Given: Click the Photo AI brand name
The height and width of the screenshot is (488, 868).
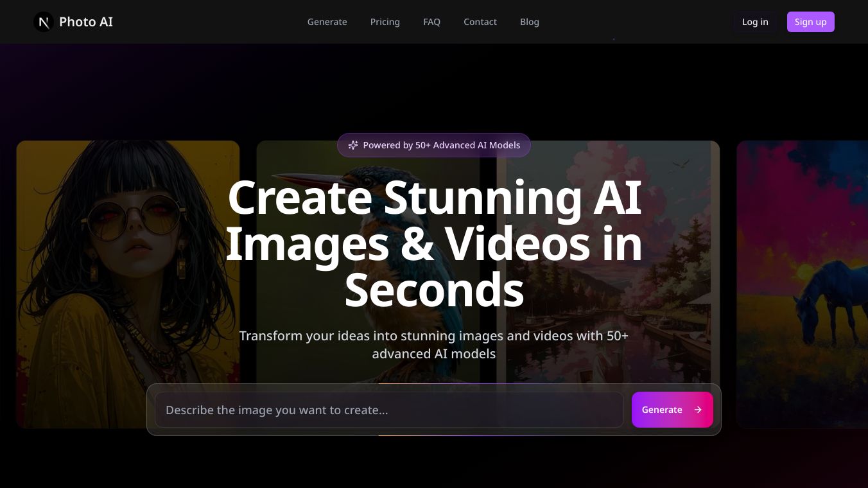Looking at the screenshot, I should pyautogui.click(x=86, y=22).
